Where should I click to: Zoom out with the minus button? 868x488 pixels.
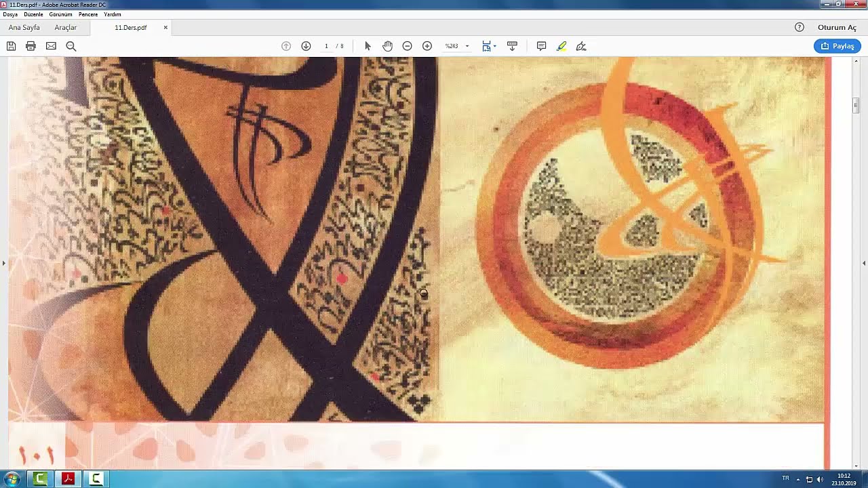[407, 46]
